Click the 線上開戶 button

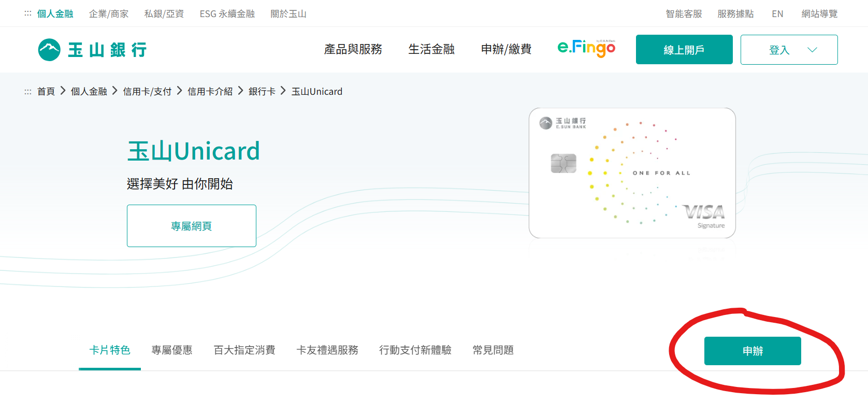tap(684, 50)
